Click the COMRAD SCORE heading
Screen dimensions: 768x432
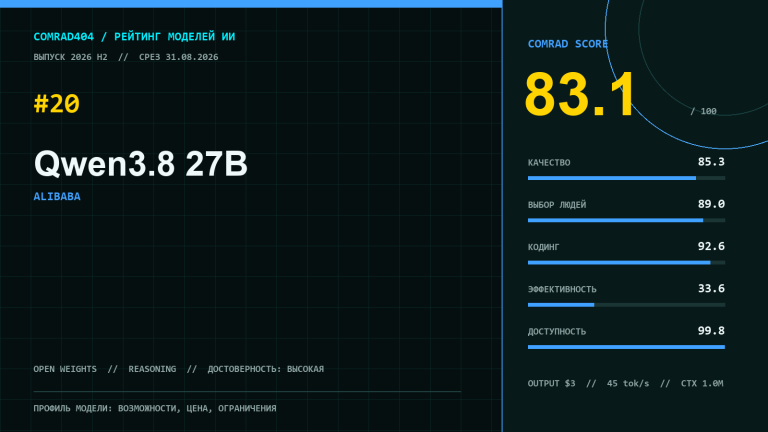(x=568, y=44)
